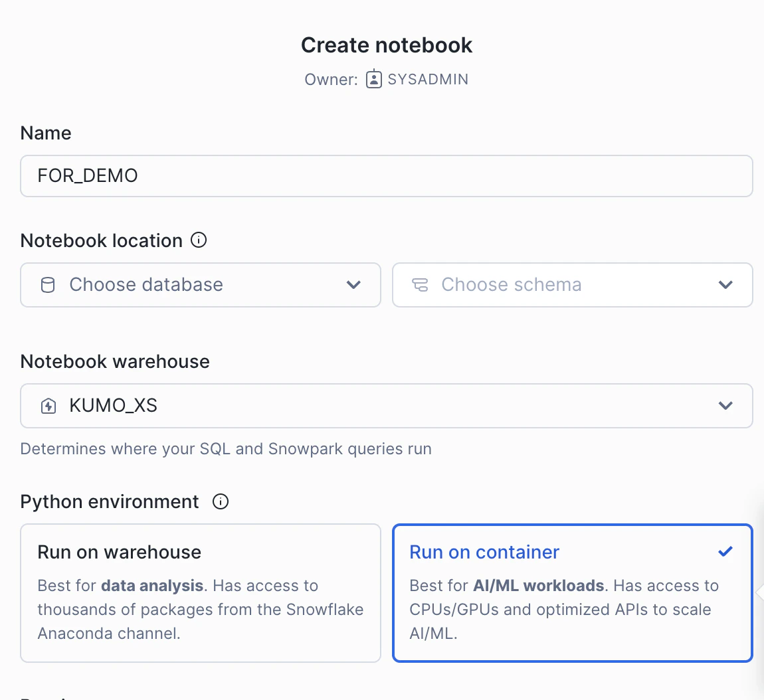Image resolution: width=764 pixels, height=700 pixels.
Task: Click the checkmark on Run on container card
Action: pos(725,551)
